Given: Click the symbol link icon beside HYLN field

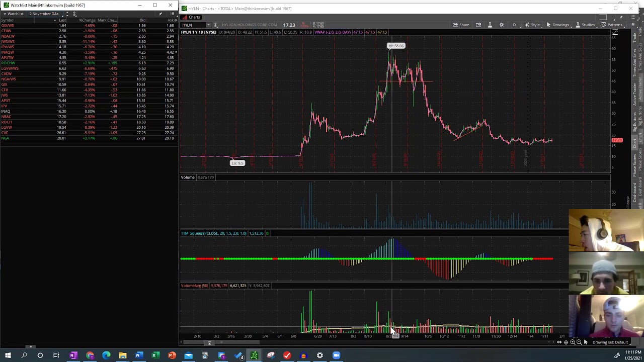Looking at the screenshot, I should tap(215, 25).
